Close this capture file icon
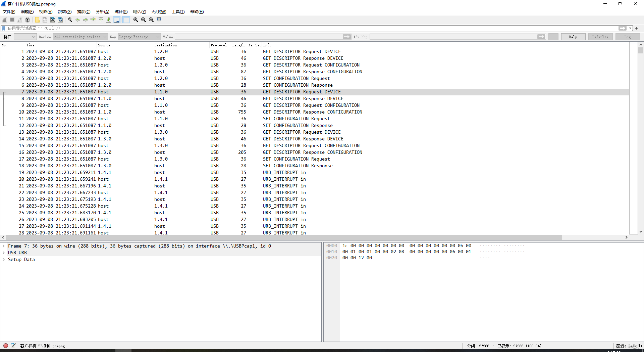This screenshot has height=352, width=644. [53, 20]
